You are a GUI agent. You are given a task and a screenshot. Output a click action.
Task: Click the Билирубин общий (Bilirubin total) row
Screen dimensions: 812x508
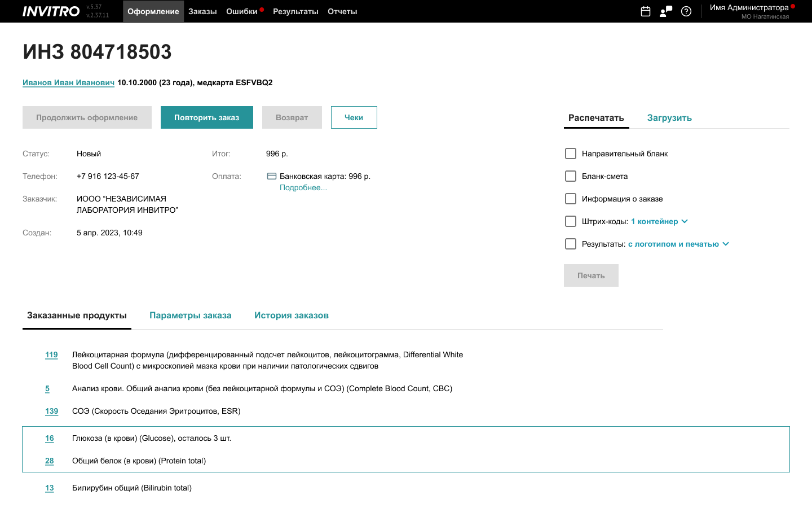(132, 488)
